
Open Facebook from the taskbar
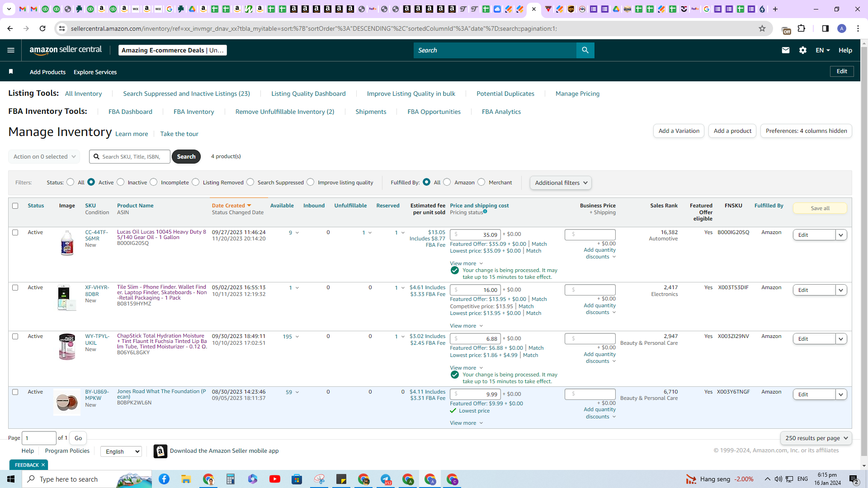tap(164, 479)
